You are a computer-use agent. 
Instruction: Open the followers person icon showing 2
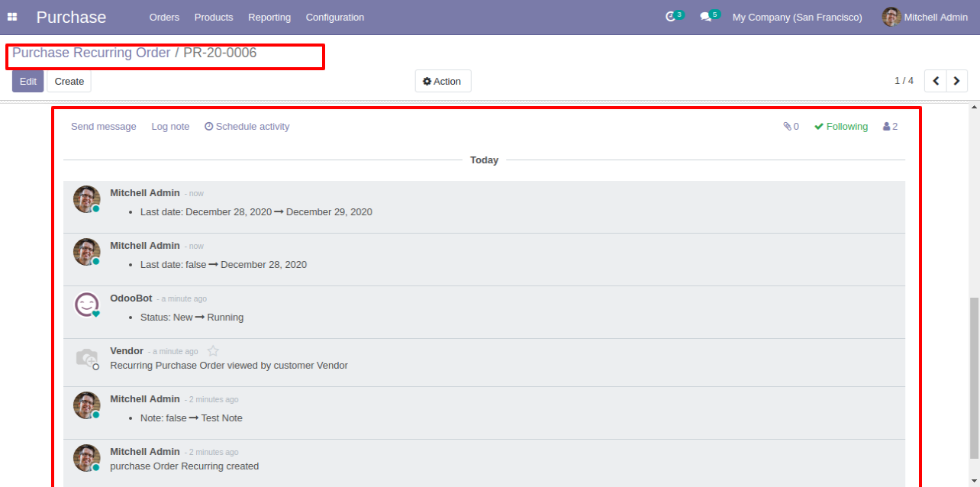[890, 127]
